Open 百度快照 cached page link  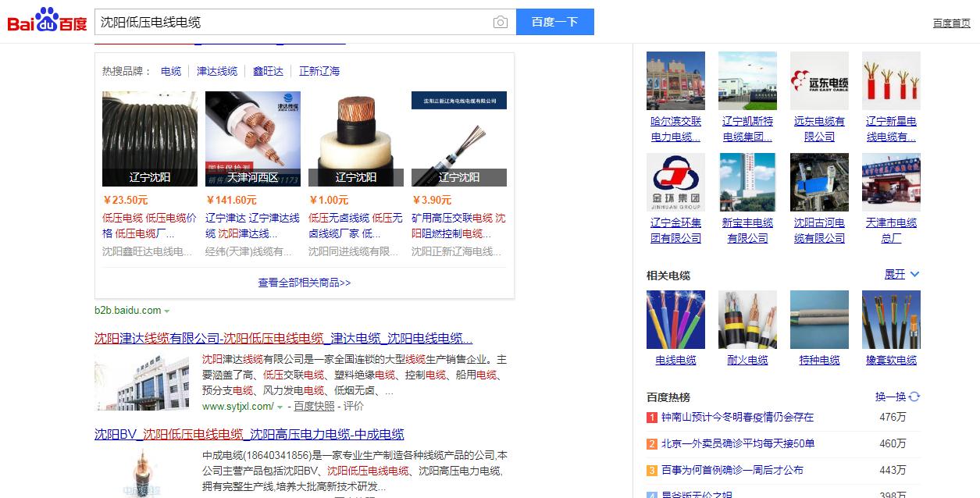[x=314, y=406]
